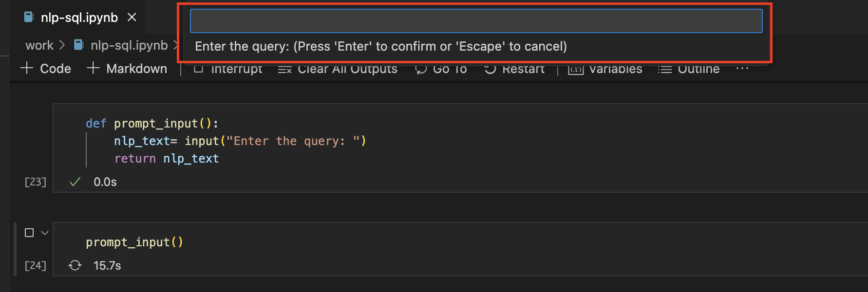Screen dimensions: 868x292
Task: Click the more actions ellipsis icon
Action: click(742, 69)
